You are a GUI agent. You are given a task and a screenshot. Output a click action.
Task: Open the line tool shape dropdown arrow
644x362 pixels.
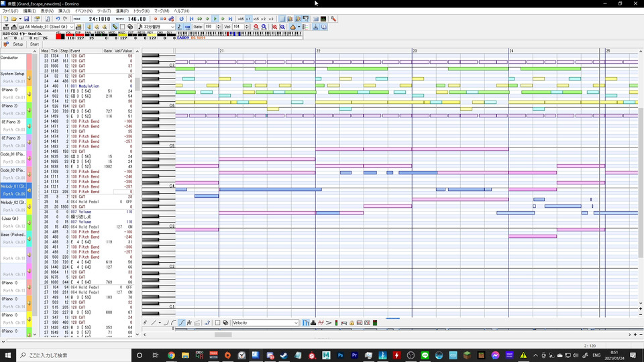point(160,323)
